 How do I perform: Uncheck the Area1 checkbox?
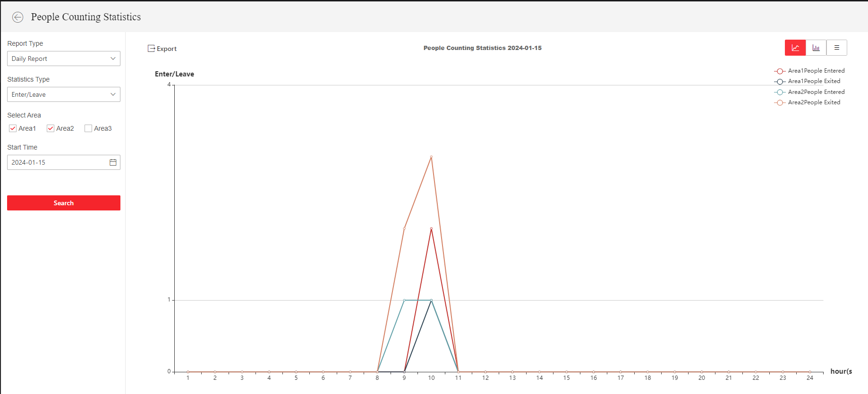click(x=13, y=128)
